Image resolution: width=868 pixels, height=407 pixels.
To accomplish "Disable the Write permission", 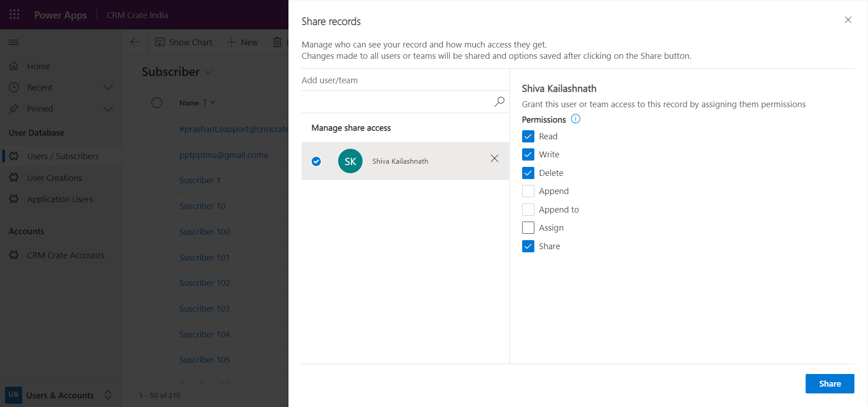I will pos(528,154).
